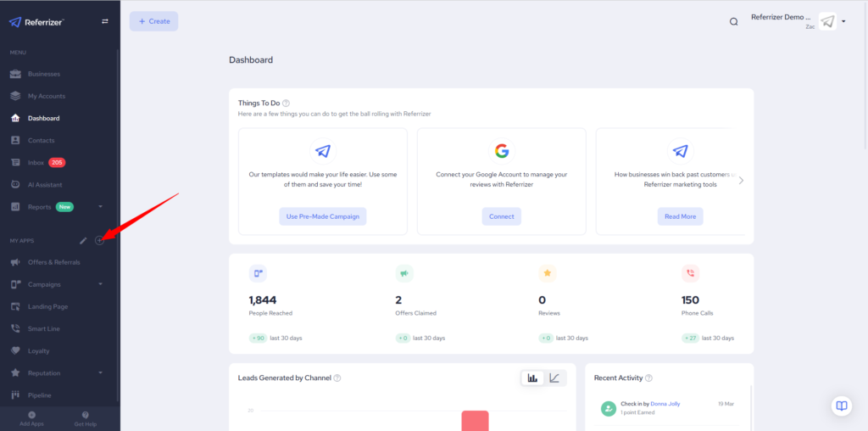The image size is (868, 431).
Task: Click the plus icon beside My Apps
Action: [x=99, y=241]
